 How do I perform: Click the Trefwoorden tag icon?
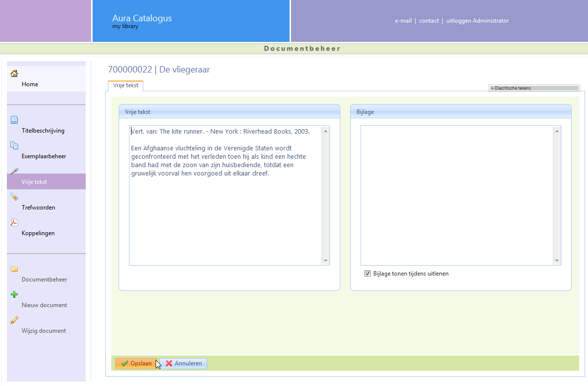14,196
